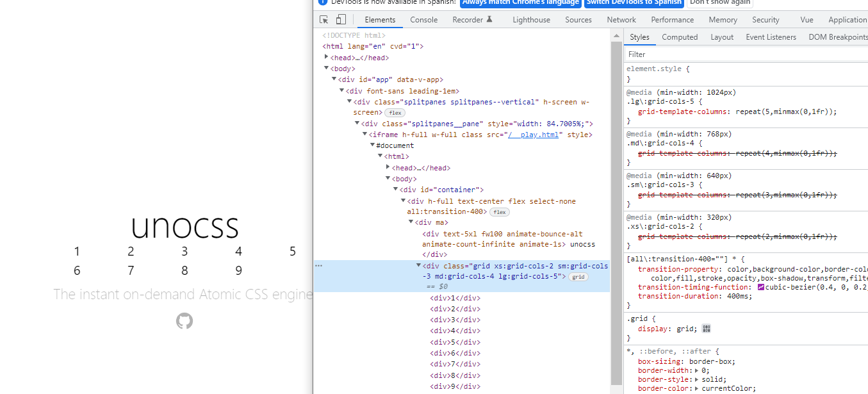Switch to the Console tab

423,19
